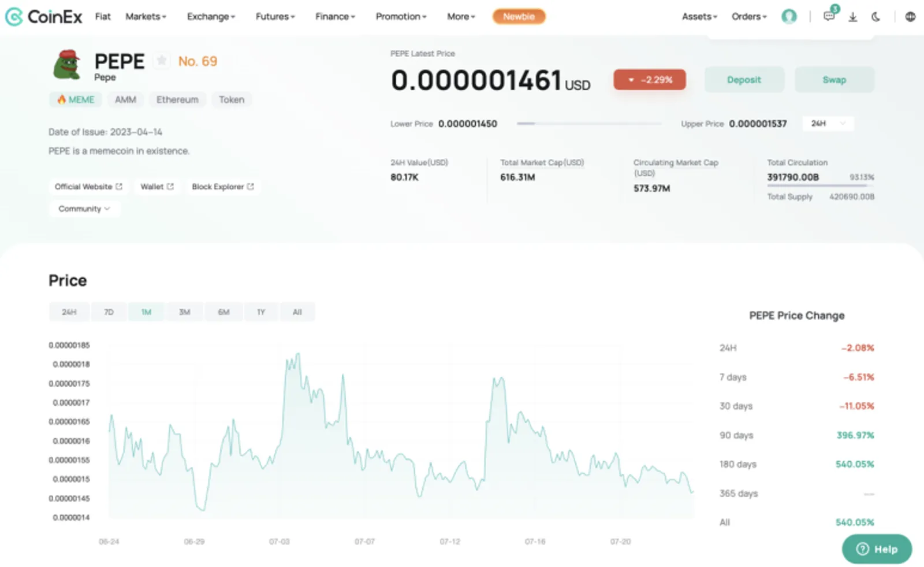Expand the Markets menu
Viewport: 924px width, 567px height.
tap(146, 17)
